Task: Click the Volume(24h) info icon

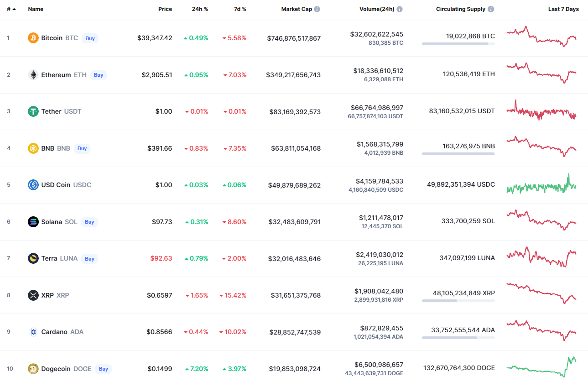Action: coord(400,9)
